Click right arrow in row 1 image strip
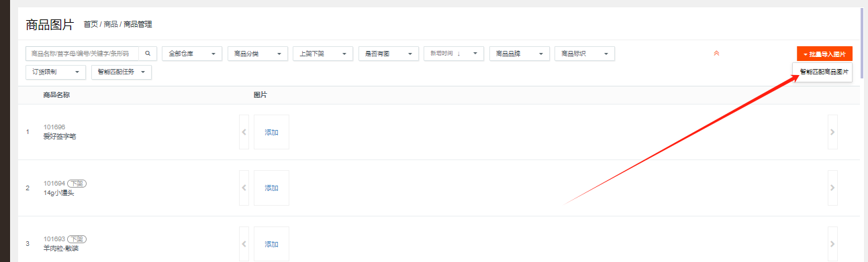The height and width of the screenshot is (262, 868). (x=832, y=132)
